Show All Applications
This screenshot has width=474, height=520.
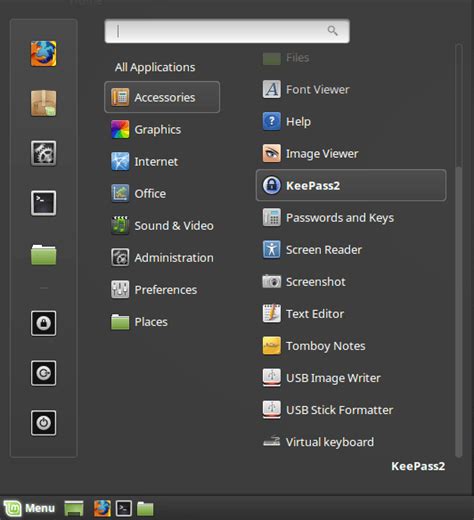click(x=155, y=67)
